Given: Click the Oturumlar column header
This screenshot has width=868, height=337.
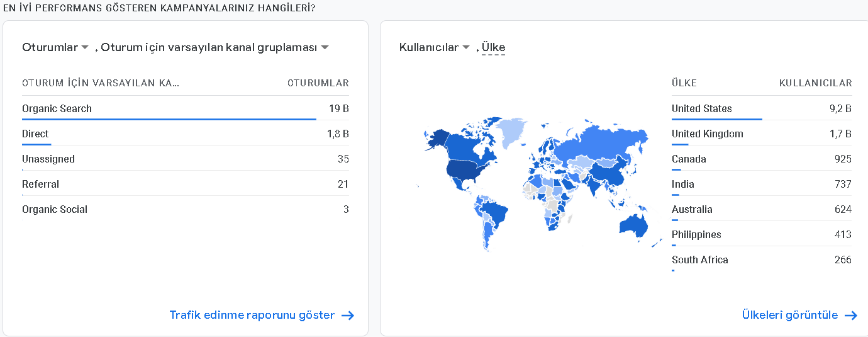Looking at the screenshot, I should tap(318, 83).
